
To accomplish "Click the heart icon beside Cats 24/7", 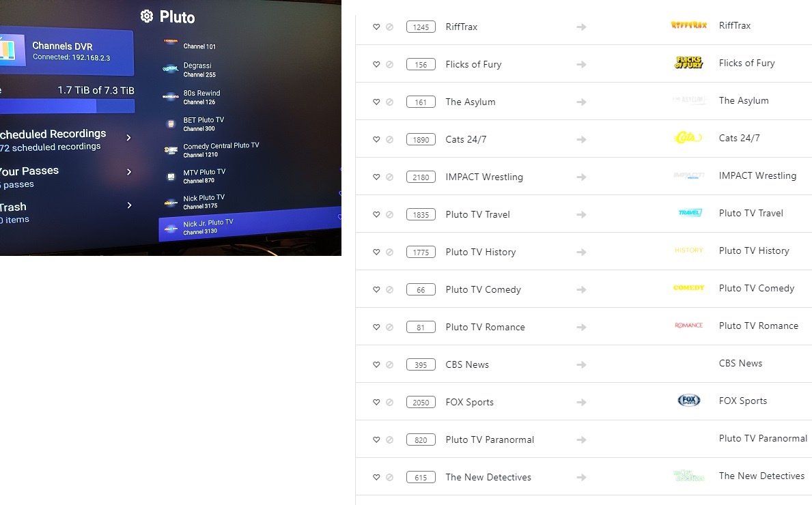I will pyautogui.click(x=376, y=140).
